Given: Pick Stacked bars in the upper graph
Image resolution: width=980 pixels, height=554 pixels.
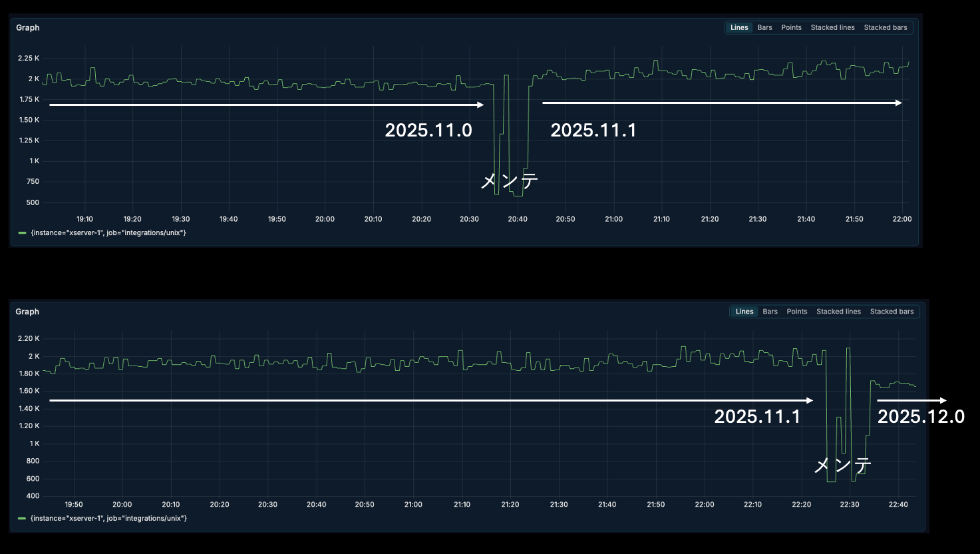Looking at the screenshot, I should pyautogui.click(x=885, y=28).
